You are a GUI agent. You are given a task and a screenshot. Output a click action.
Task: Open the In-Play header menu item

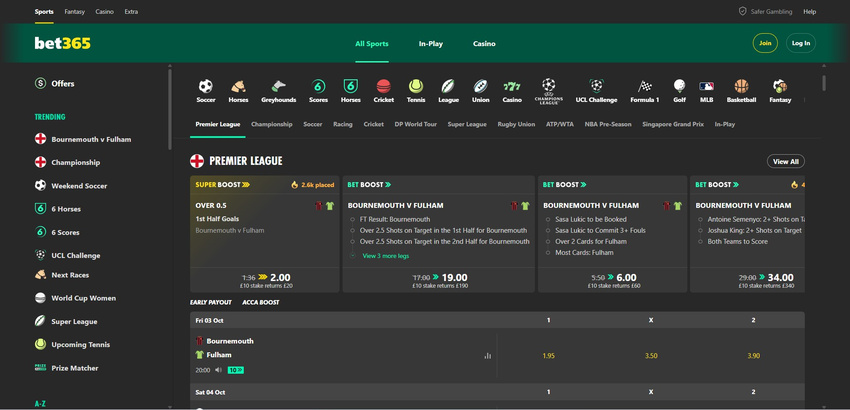point(430,43)
